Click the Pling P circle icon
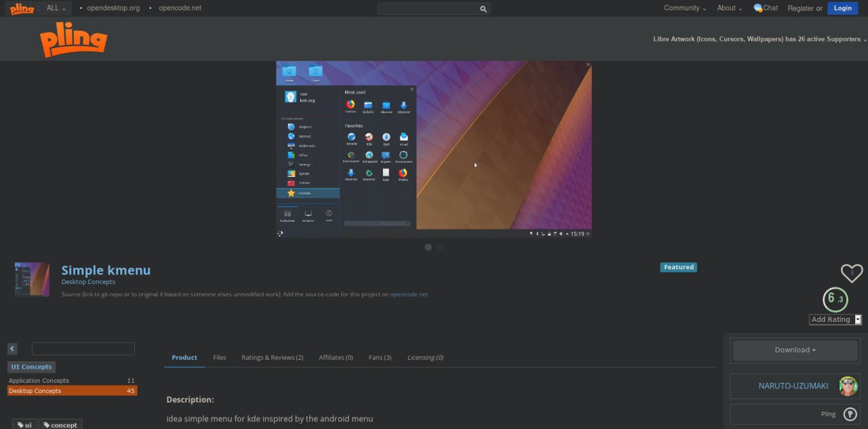The width and height of the screenshot is (868, 429). pos(850,414)
